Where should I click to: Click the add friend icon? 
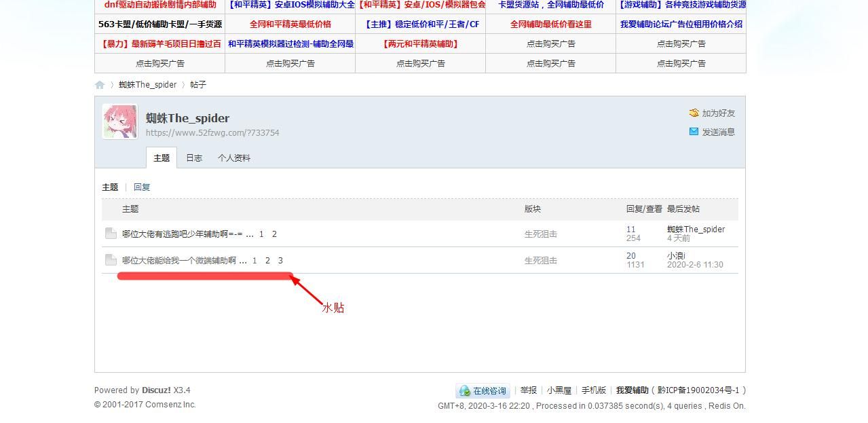[x=694, y=113]
